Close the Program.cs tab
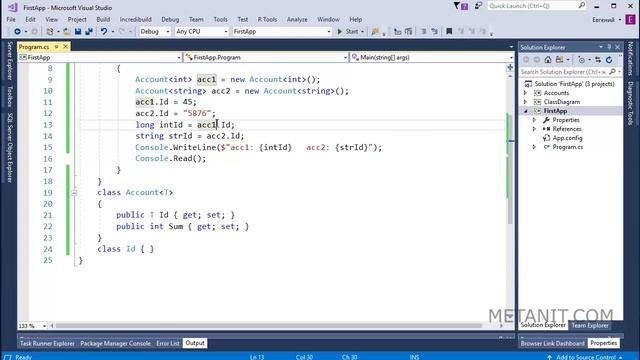Image resolution: width=640 pixels, height=360 pixels. click(65, 47)
